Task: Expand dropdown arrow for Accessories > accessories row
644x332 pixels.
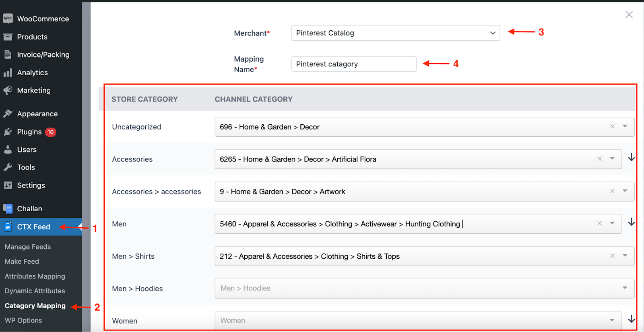Action: (625, 191)
